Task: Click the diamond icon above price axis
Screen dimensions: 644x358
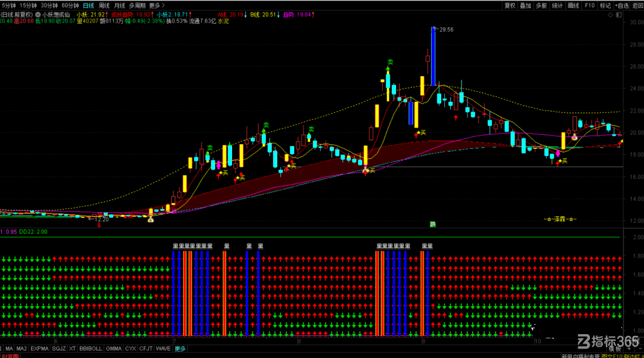Action: tap(611, 15)
